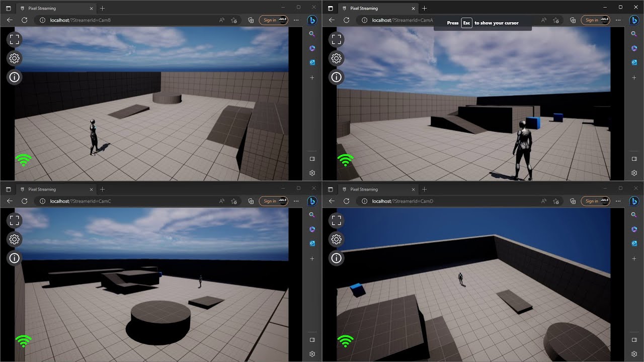Click the Read aloud icon in CamB address bar
Viewport: 644px width, 362px height.
point(222,20)
